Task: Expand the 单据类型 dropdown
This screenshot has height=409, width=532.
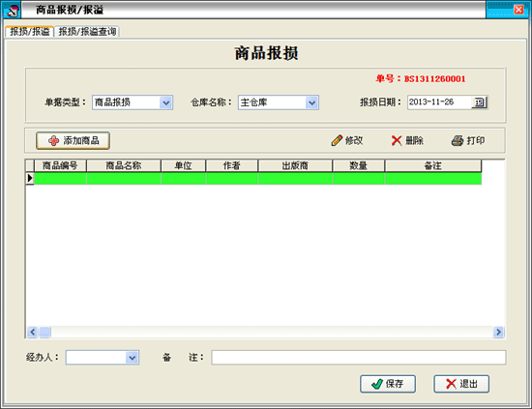Action: click(x=166, y=102)
